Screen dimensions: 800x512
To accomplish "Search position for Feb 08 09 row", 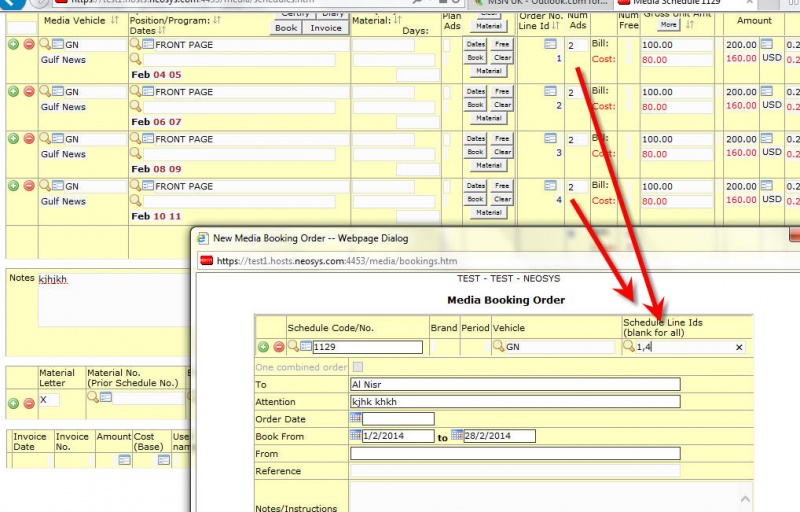I will 135,138.
